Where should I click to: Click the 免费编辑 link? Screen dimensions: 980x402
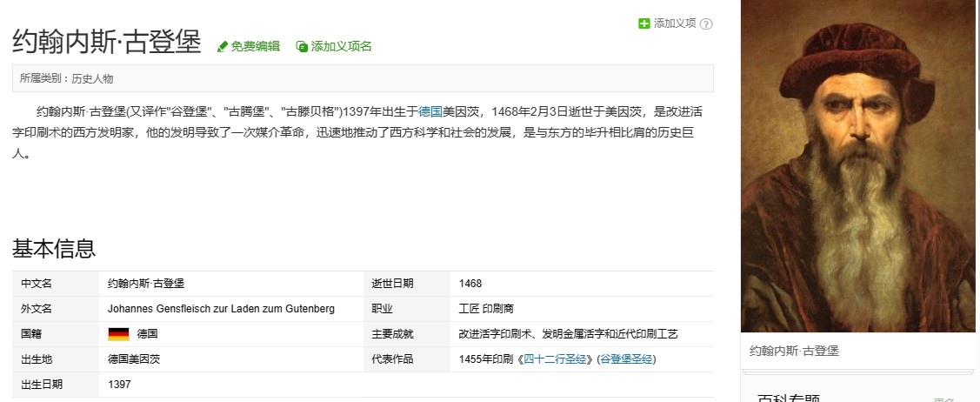(x=255, y=46)
